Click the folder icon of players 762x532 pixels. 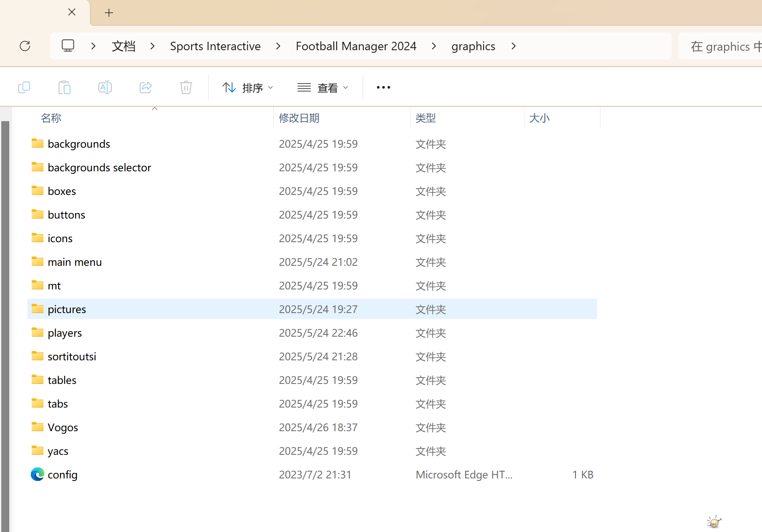[38, 332]
